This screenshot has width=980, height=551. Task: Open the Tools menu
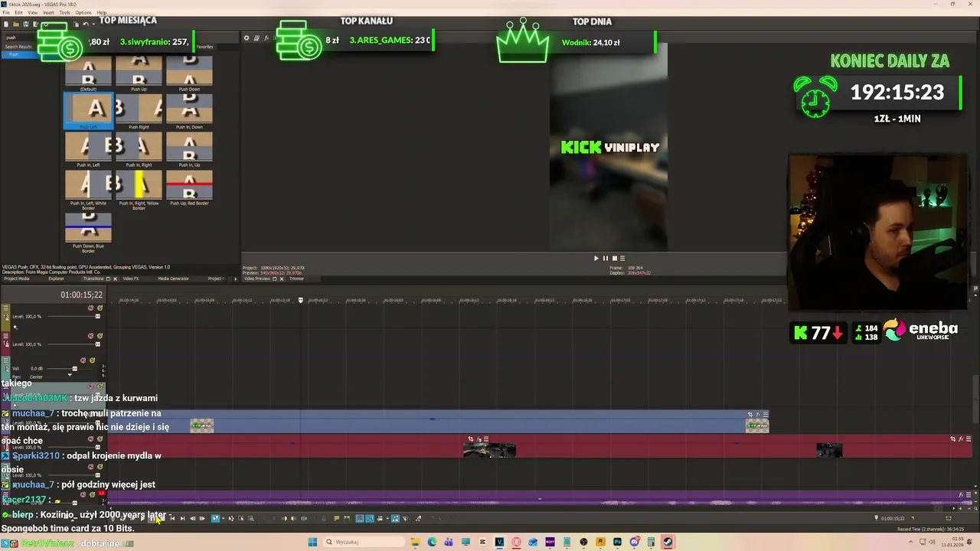coord(64,12)
